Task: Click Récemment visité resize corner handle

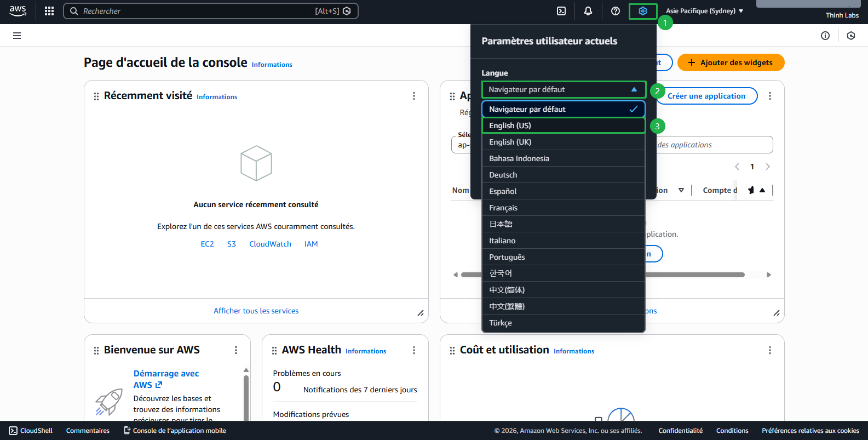Action: point(421,313)
